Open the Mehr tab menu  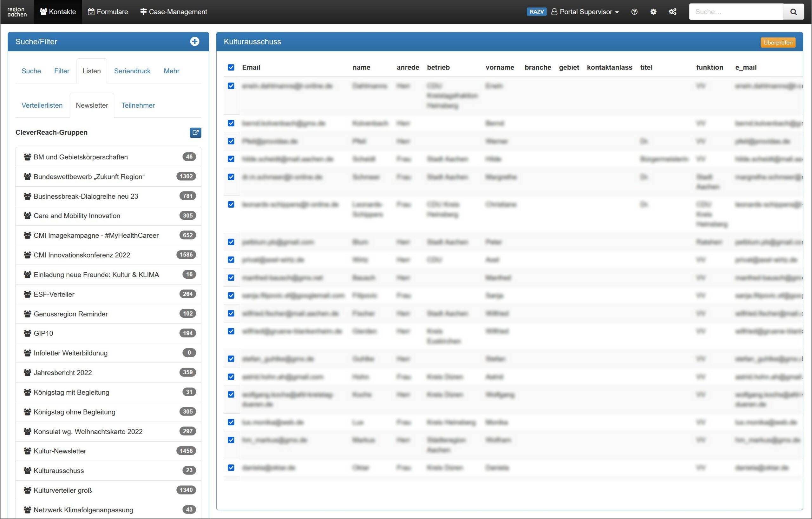tap(171, 71)
